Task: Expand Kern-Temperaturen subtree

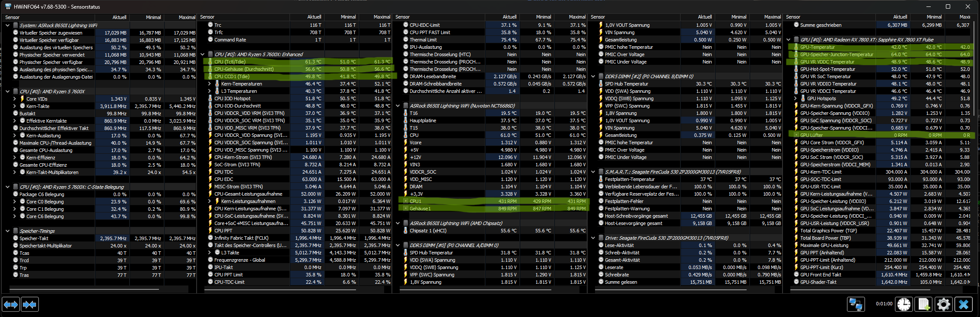Action: click(x=210, y=84)
